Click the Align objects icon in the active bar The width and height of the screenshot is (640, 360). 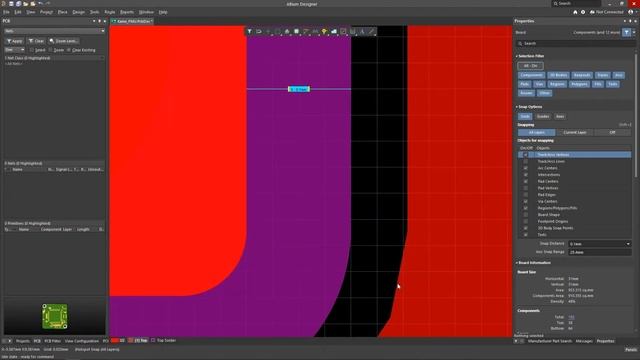[x=287, y=31]
